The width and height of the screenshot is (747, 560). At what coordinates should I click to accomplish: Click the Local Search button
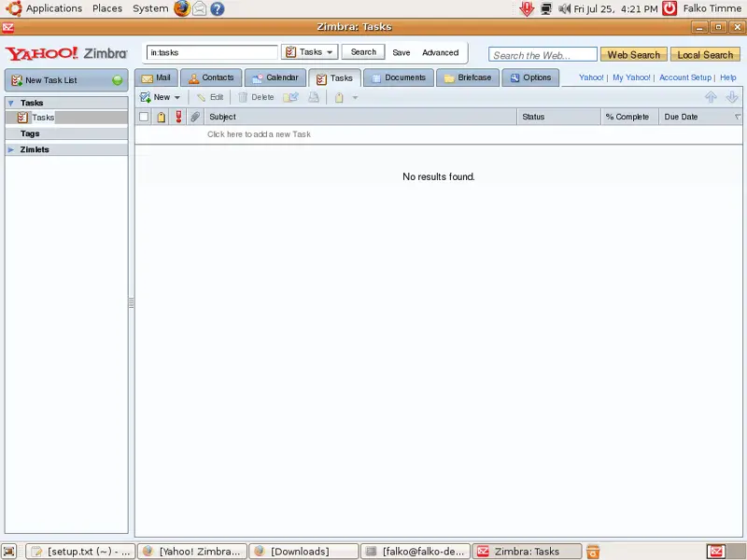click(705, 55)
